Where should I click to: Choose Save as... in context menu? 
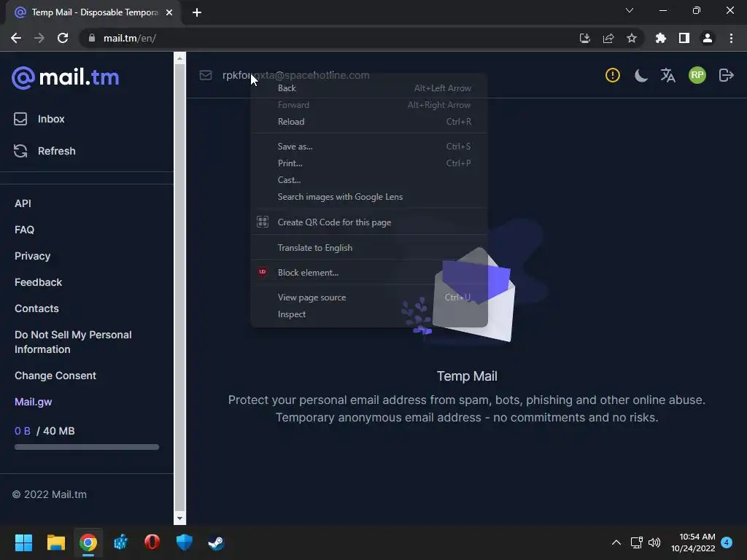[x=369, y=146]
